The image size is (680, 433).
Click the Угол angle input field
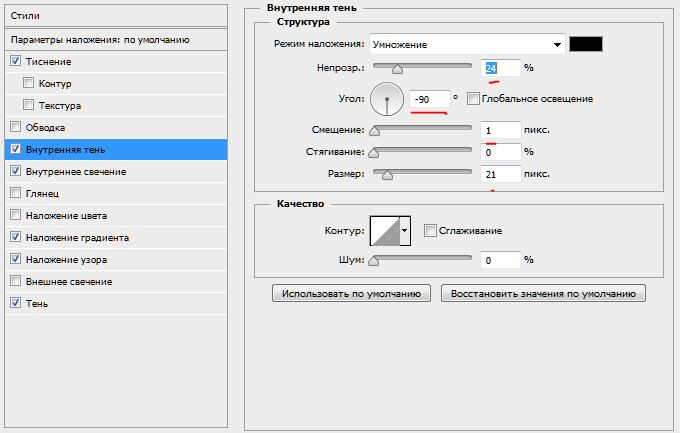pos(429,99)
